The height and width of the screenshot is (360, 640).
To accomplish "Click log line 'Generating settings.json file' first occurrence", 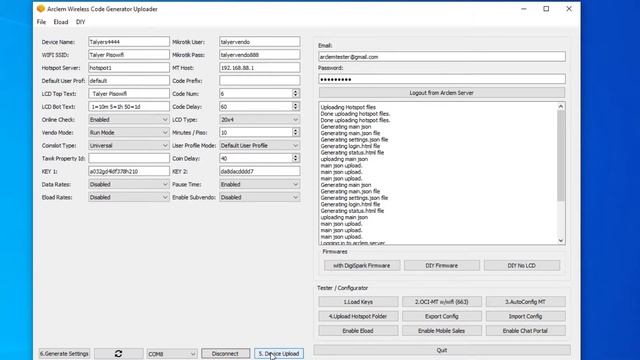I will [354, 140].
